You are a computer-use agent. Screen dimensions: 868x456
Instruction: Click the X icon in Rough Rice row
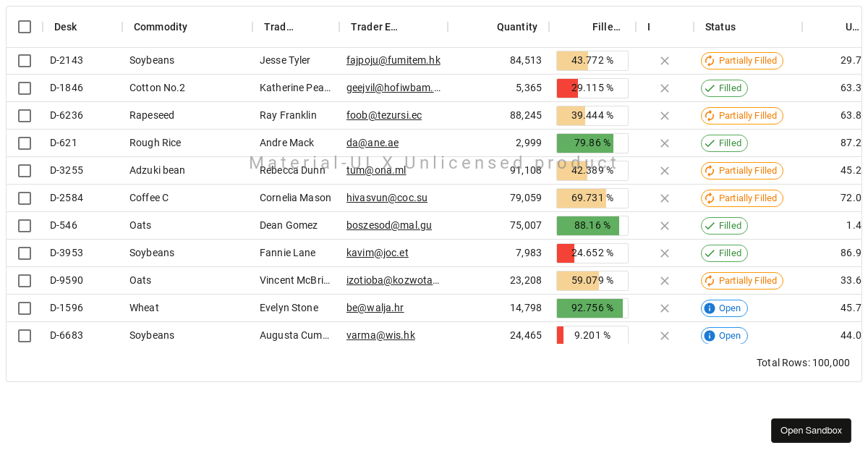click(664, 143)
